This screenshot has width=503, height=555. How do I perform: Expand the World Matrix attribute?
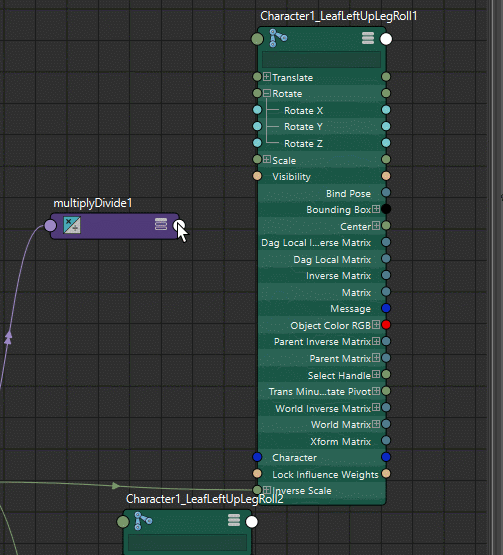tap(376, 424)
